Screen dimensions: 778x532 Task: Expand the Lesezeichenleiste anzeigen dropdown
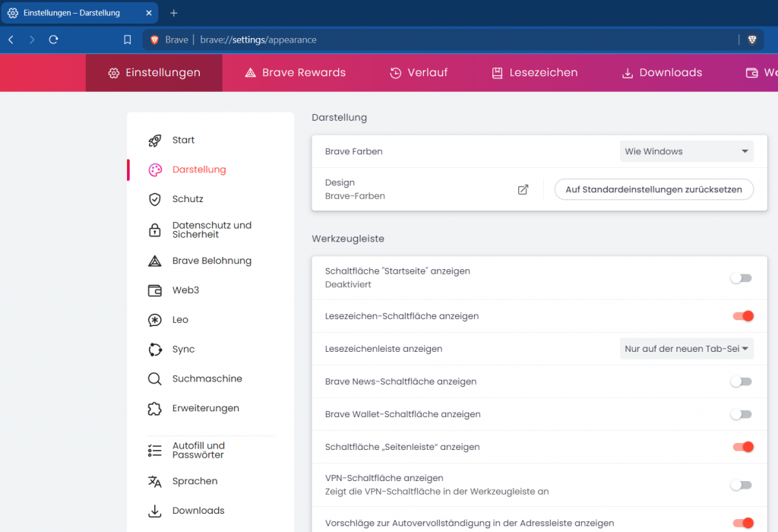[686, 349]
